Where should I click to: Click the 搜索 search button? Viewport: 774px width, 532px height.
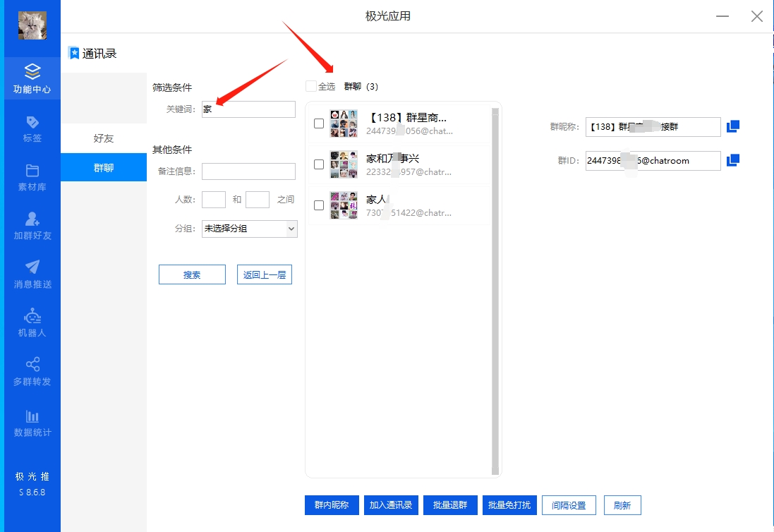coord(192,275)
